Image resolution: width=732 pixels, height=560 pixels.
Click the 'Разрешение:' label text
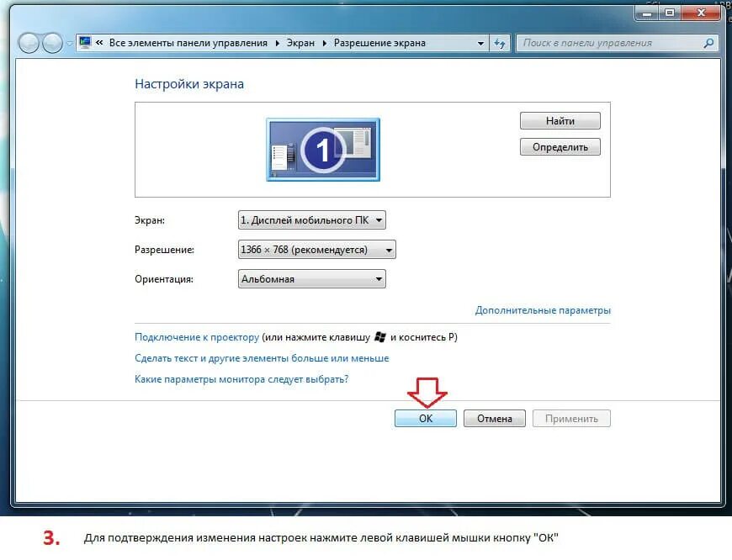[164, 250]
